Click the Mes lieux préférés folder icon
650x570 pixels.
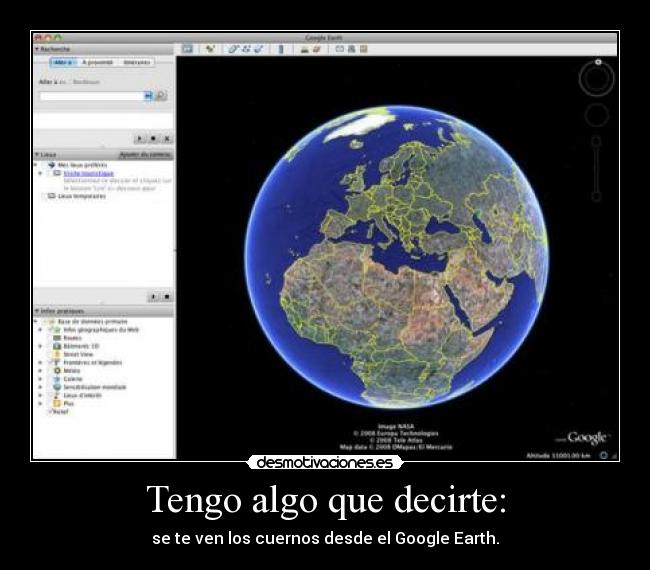pos(52,165)
